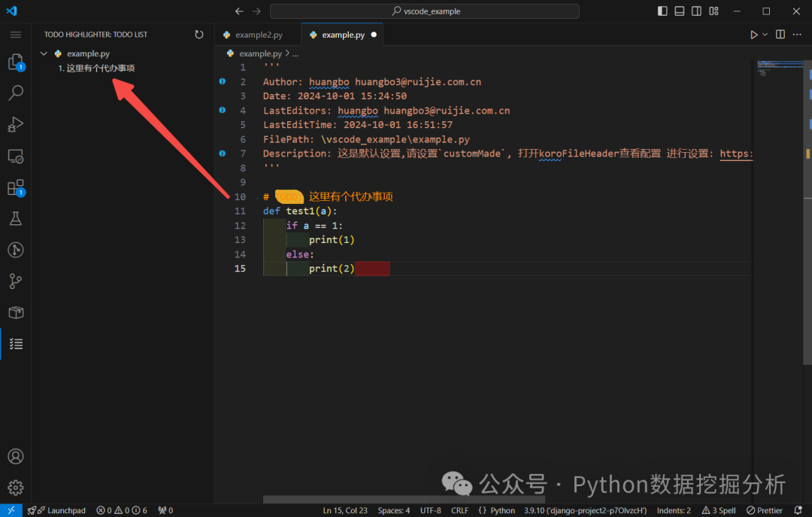Select interpreter 3.9.10 in status bar

(585, 510)
